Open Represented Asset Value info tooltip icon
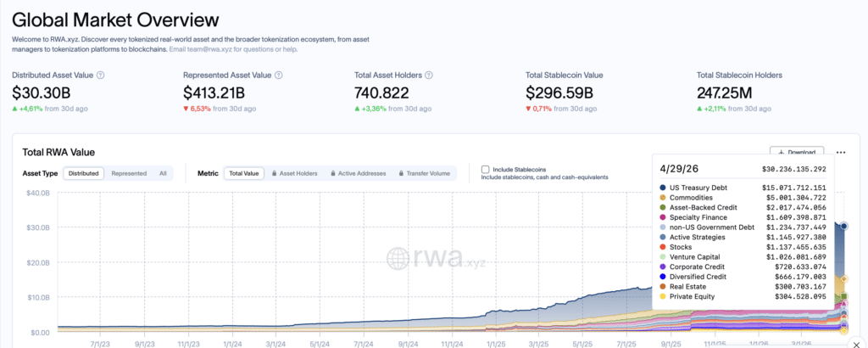Viewport: 868px width, 348px height. 278,76
